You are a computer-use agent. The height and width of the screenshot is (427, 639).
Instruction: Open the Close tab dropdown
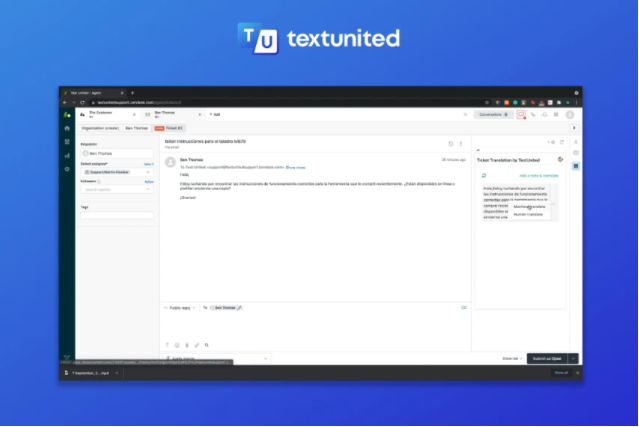pos(512,359)
